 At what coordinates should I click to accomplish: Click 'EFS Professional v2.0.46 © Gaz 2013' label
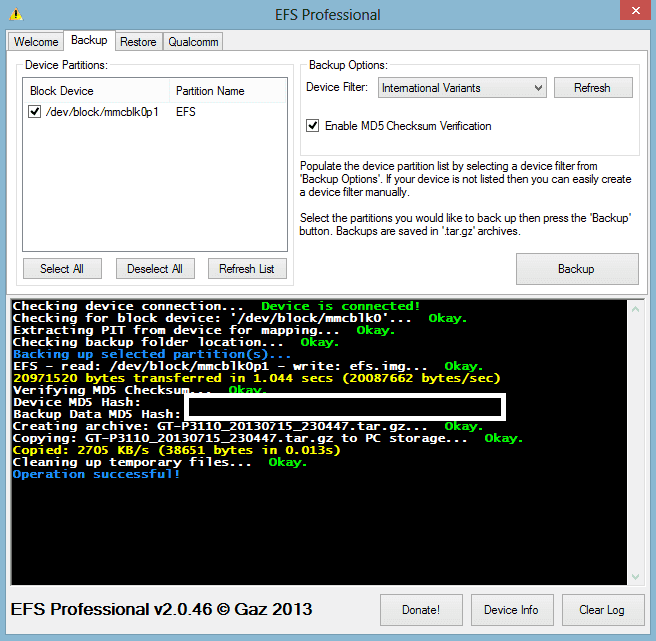coord(161,609)
